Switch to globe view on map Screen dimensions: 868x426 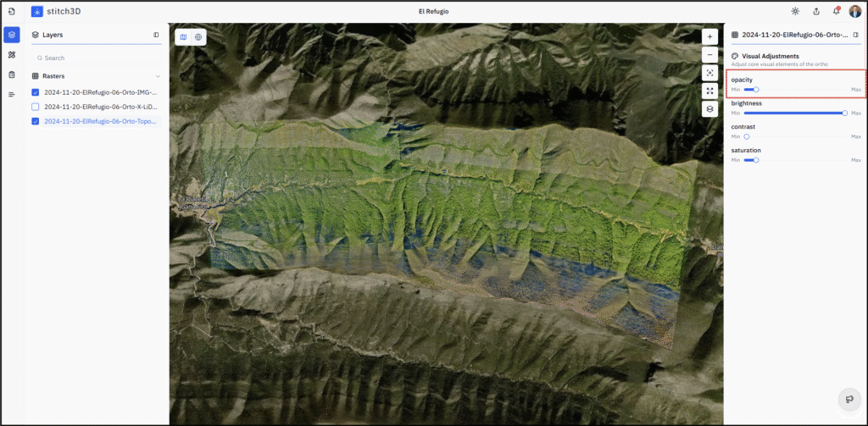(198, 37)
